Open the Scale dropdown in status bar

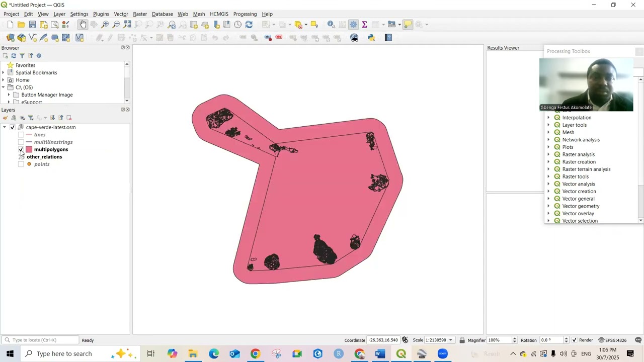pos(451,340)
